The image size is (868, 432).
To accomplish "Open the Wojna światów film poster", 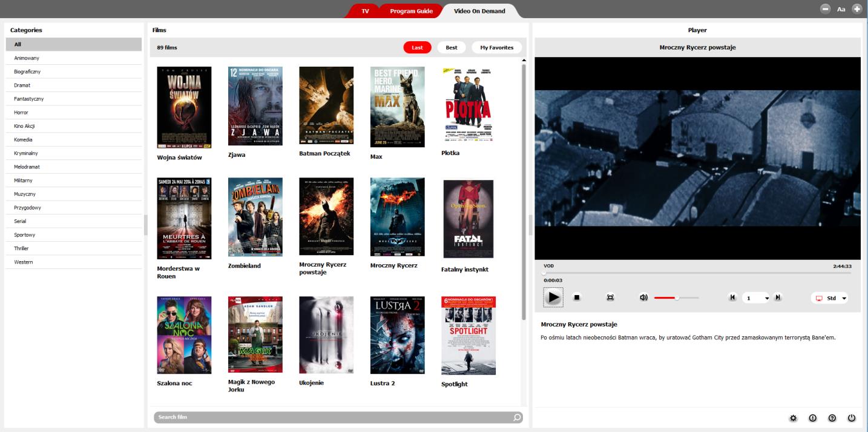I will point(184,107).
